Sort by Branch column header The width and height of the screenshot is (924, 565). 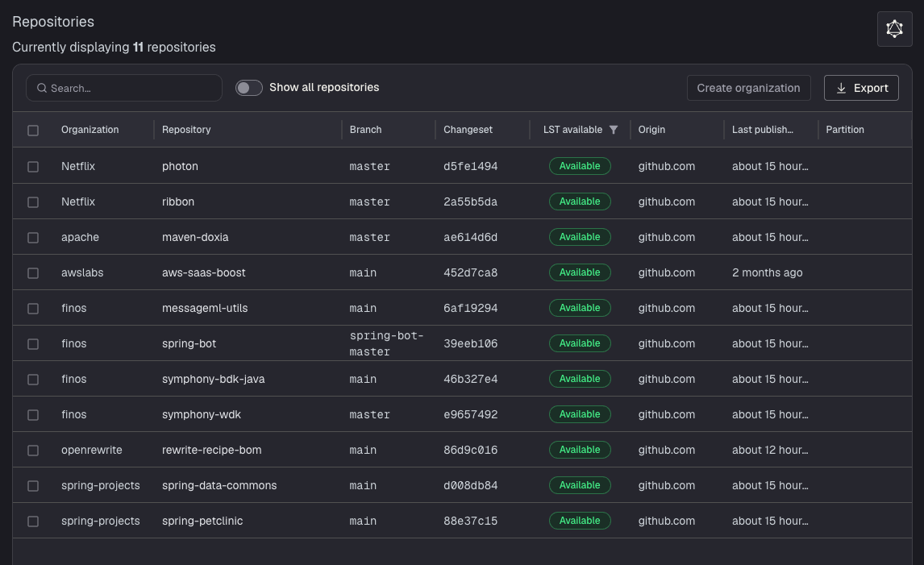coord(365,130)
